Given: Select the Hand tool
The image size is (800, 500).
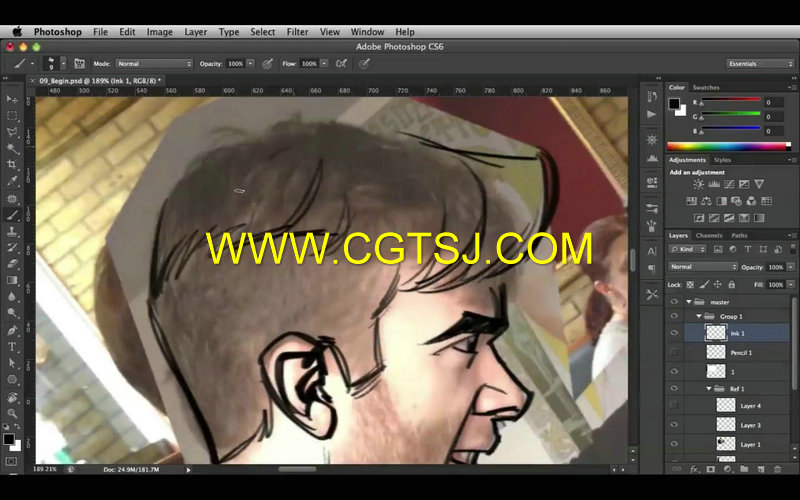Looking at the screenshot, I should pos(12,396).
